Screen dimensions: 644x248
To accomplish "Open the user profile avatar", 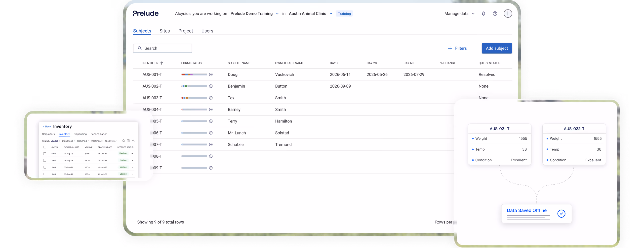I will [508, 13].
